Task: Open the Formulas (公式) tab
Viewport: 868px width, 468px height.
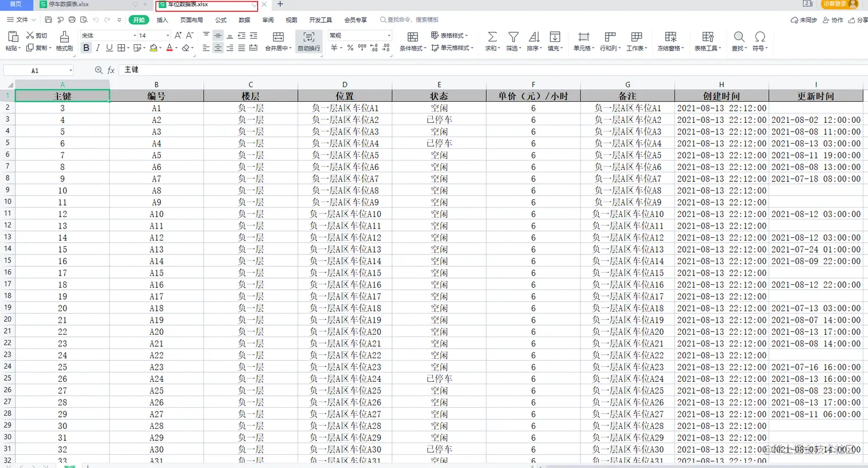Action: [x=221, y=20]
